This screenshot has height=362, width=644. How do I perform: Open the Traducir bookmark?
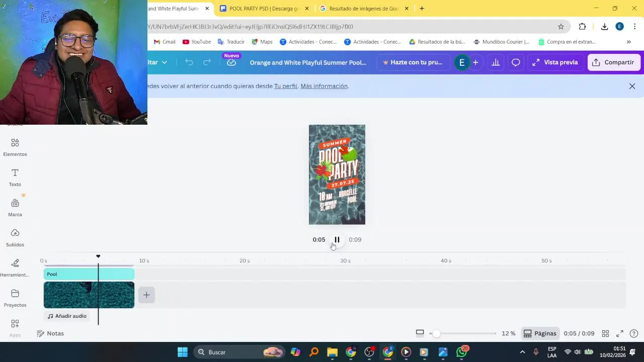(231, 42)
